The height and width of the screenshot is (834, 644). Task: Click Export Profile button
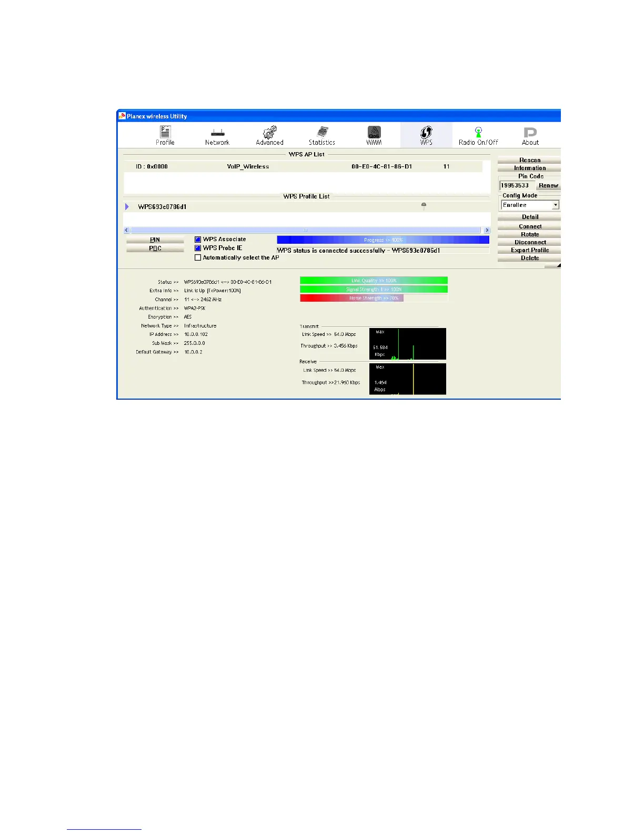[529, 250]
